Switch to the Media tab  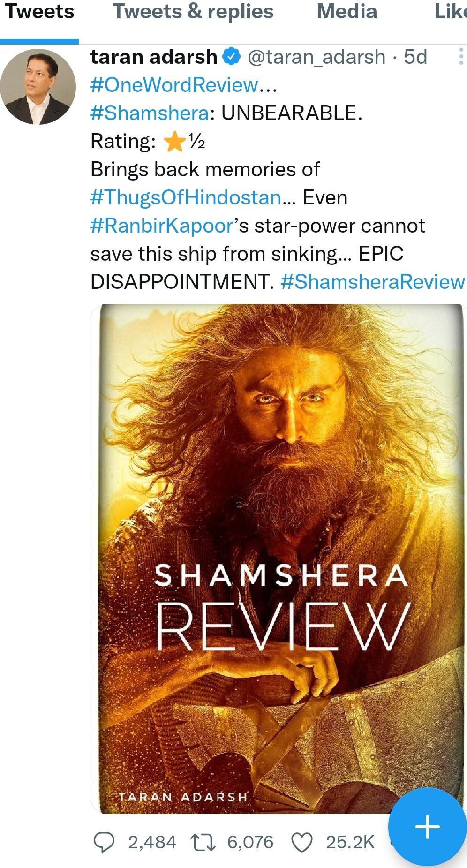[x=347, y=11]
